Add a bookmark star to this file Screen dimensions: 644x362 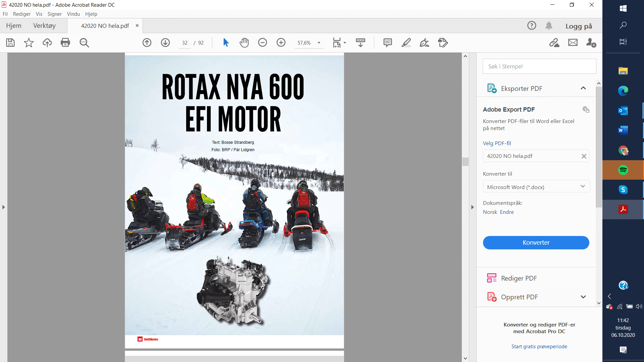click(x=29, y=43)
